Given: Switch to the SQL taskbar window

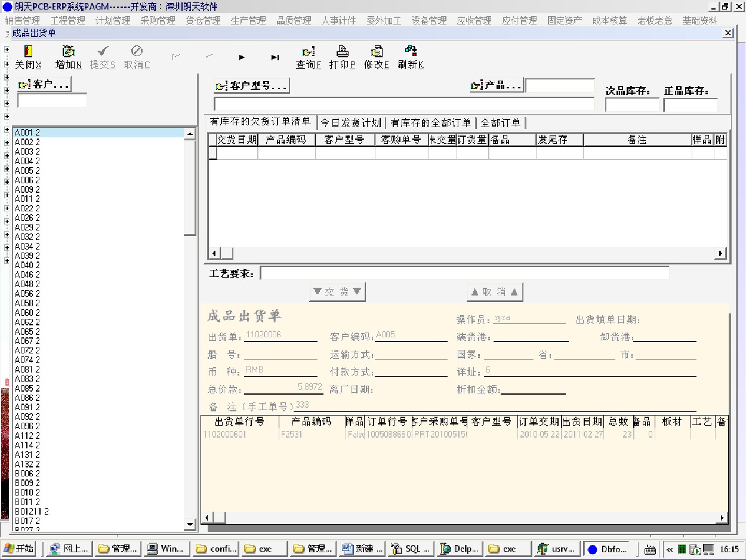Looking at the screenshot, I should (x=409, y=549).
